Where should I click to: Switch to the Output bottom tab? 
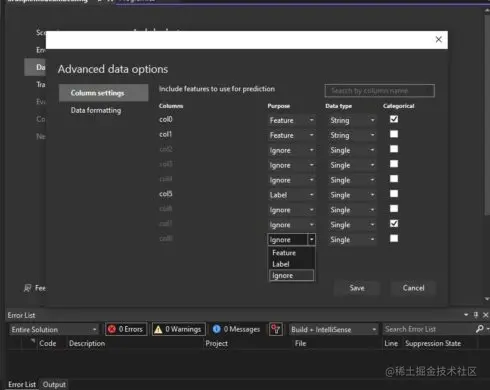click(54, 384)
